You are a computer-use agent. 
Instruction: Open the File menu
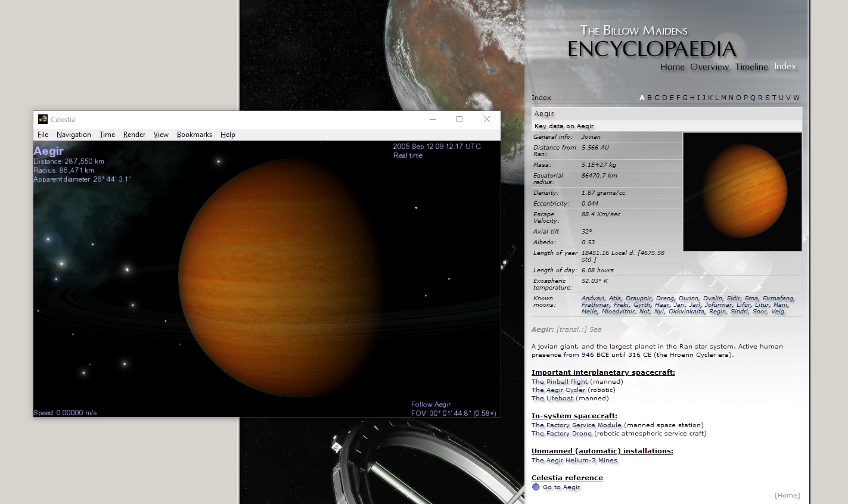pyautogui.click(x=43, y=135)
